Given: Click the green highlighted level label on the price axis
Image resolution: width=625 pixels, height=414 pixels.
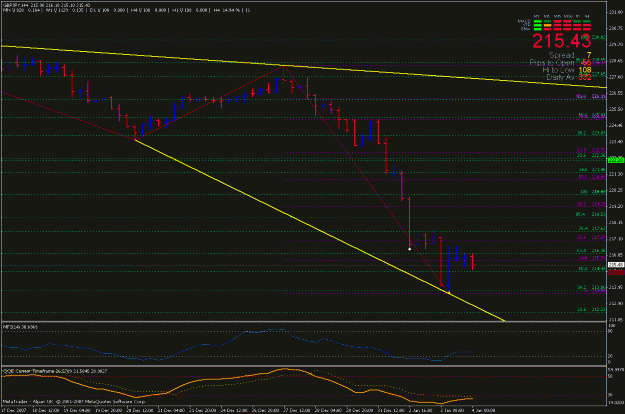Looking at the screenshot, I should pyautogui.click(x=616, y=160).
